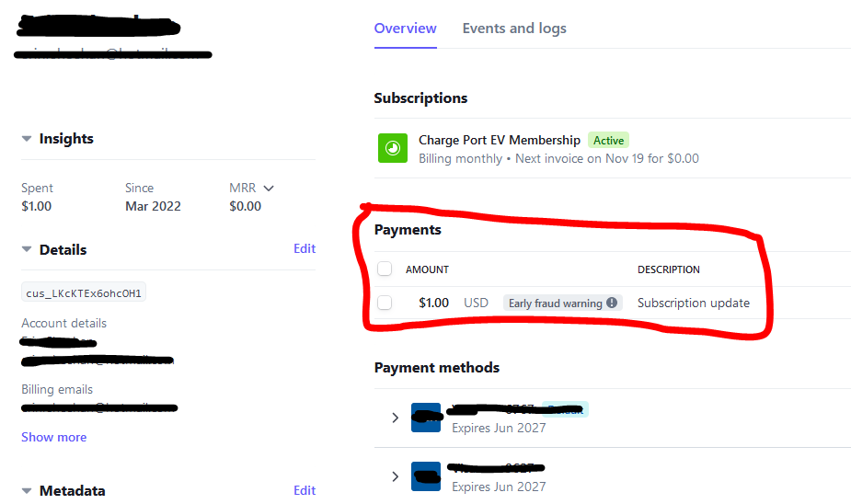
Task: Select the Overview tab
Action: click(x=405, y=29)
